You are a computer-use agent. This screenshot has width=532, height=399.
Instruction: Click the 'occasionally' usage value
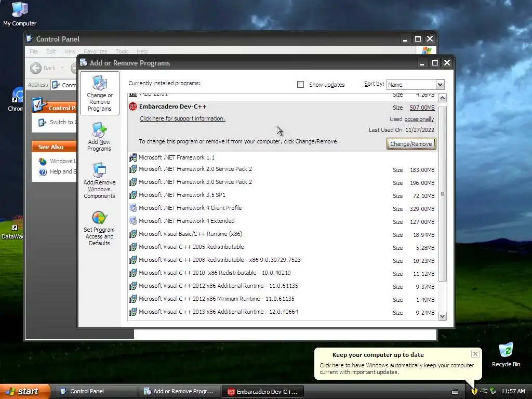(419, 119)
